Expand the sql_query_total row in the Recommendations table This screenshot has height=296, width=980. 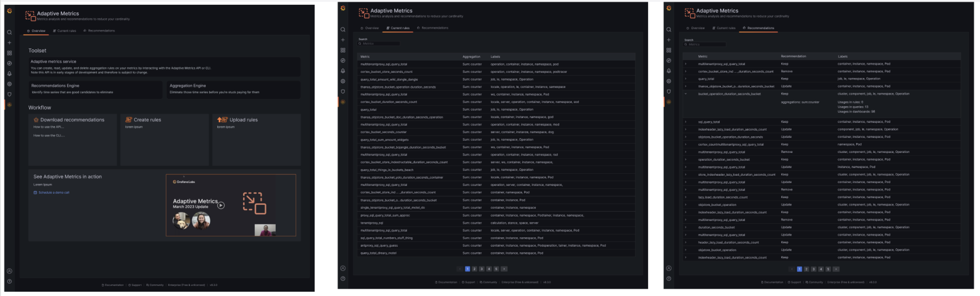pos(686,122)
